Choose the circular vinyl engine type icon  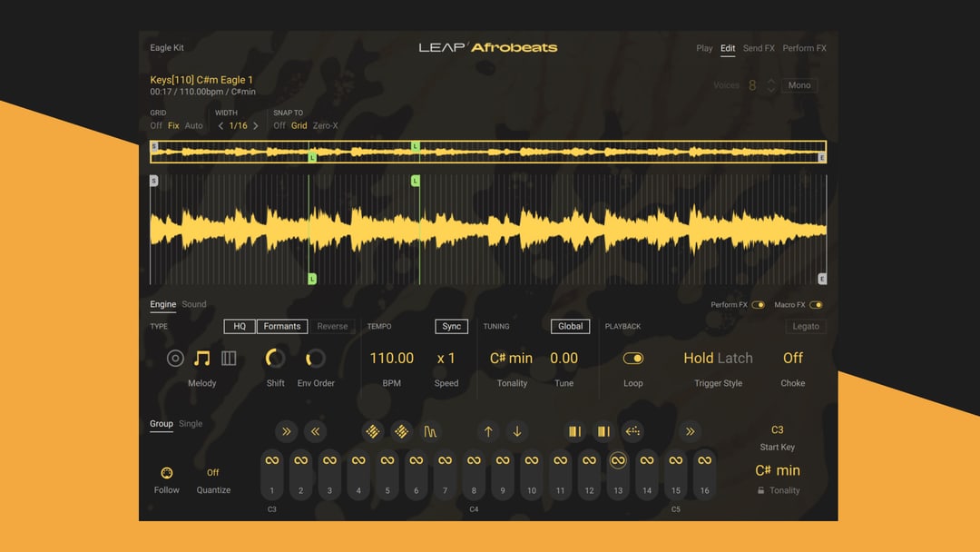(x=175, y=359)
